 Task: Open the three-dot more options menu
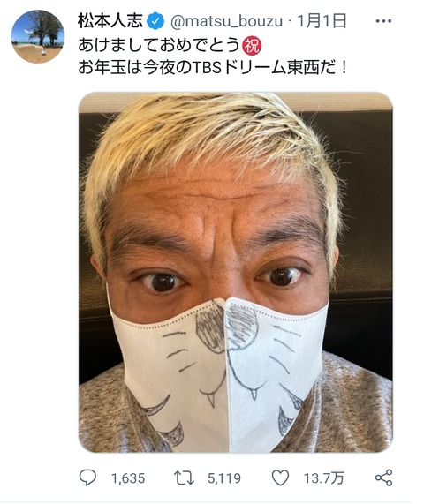(383, 21)
